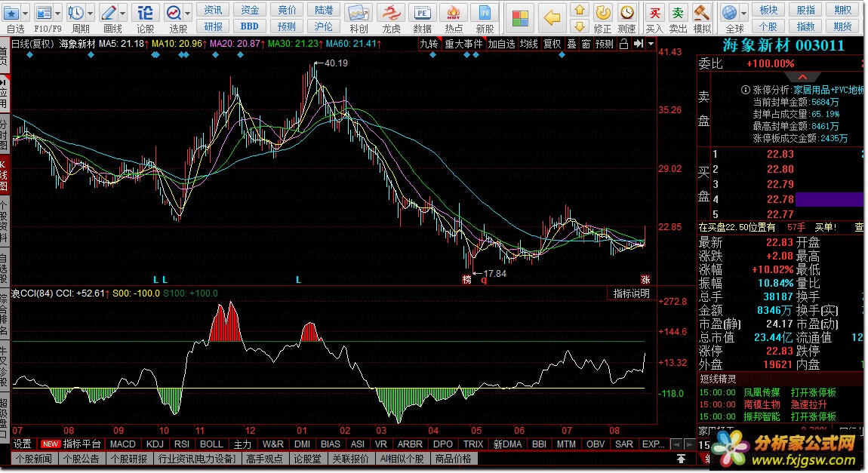
Task: Toggle the 叠 overlay option
Action: coord(572,44)
